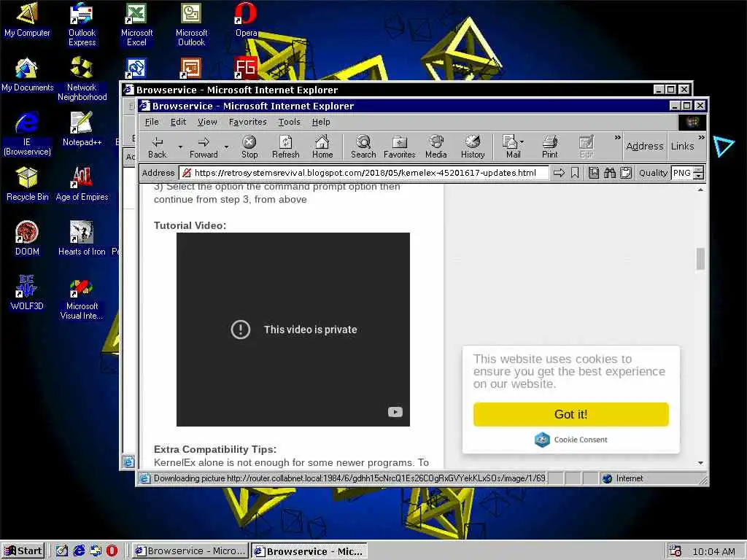The image size is (747, 560).
Task: Open the View menu
Action: [x=207, y=122]
